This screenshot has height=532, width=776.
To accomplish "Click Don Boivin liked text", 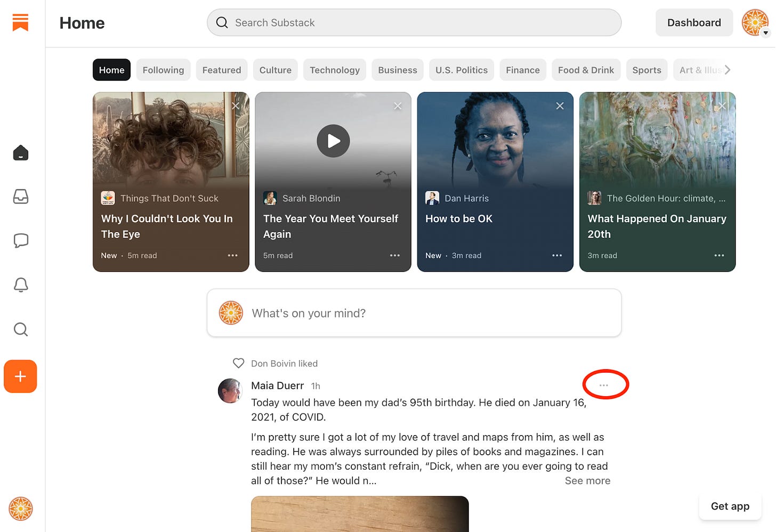I will pyautogui.click(x=284, y=363).
